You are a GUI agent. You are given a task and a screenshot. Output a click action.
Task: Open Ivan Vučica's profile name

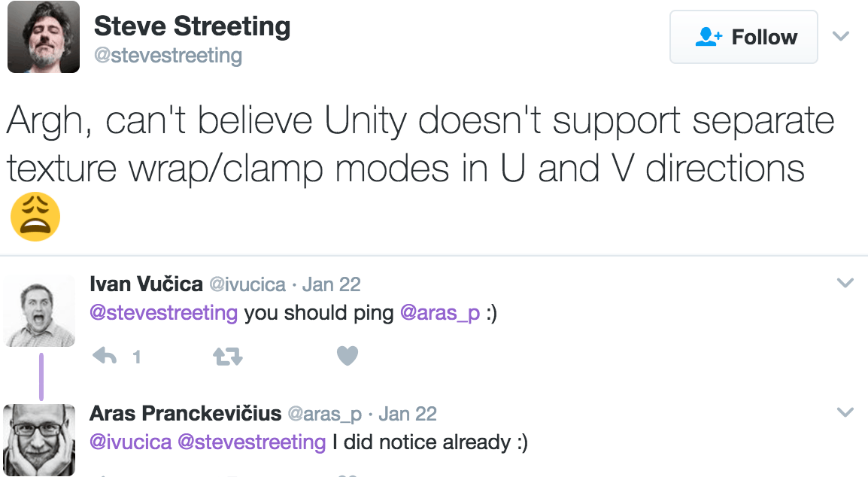pos(146,284)
